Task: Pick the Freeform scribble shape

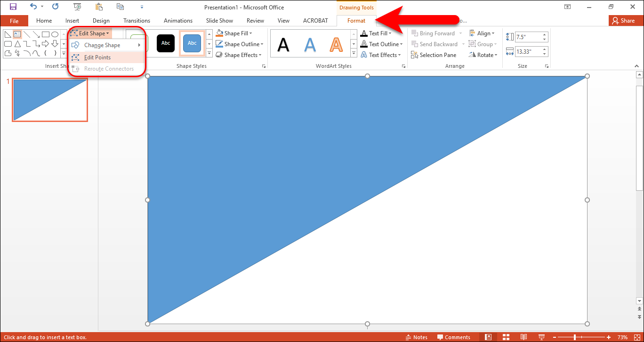Action: [x=17, y=53]
